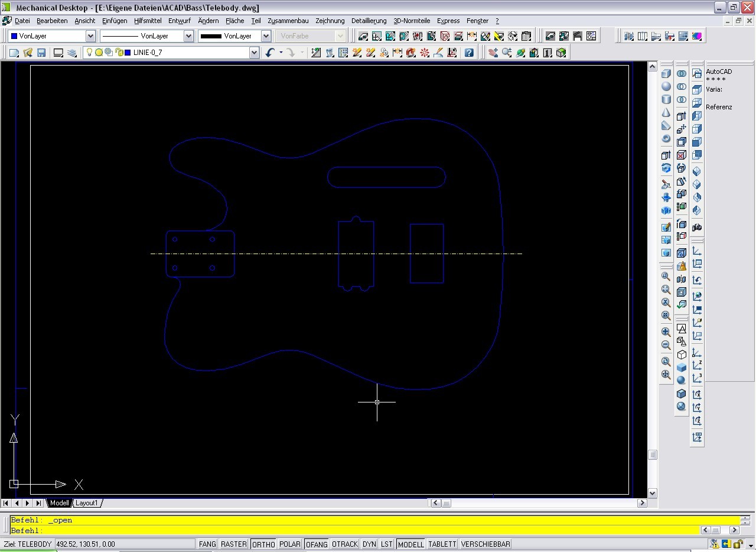This screenshot has width=756, height=552.
Task: Click the Union solids icon
Action: [x=682, y=74]
